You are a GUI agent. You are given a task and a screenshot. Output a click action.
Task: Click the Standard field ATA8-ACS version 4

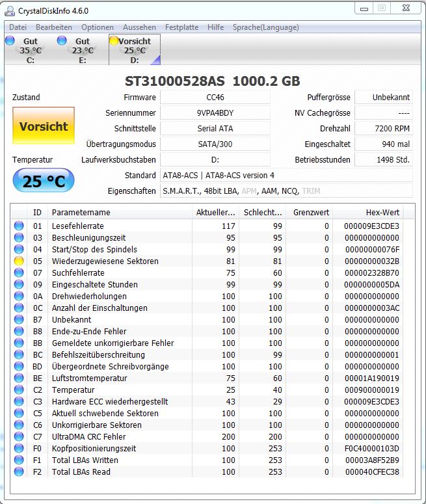[x=286, y=175]
